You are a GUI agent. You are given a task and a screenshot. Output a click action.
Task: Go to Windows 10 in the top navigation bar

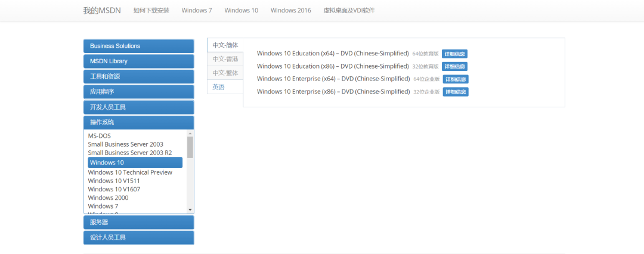click(241, 10)
